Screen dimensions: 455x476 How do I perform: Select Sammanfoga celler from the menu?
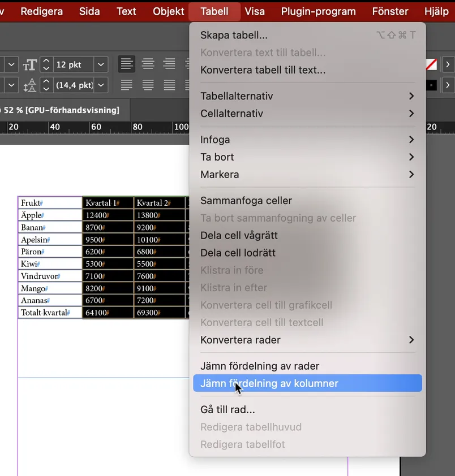coord(246,201)
